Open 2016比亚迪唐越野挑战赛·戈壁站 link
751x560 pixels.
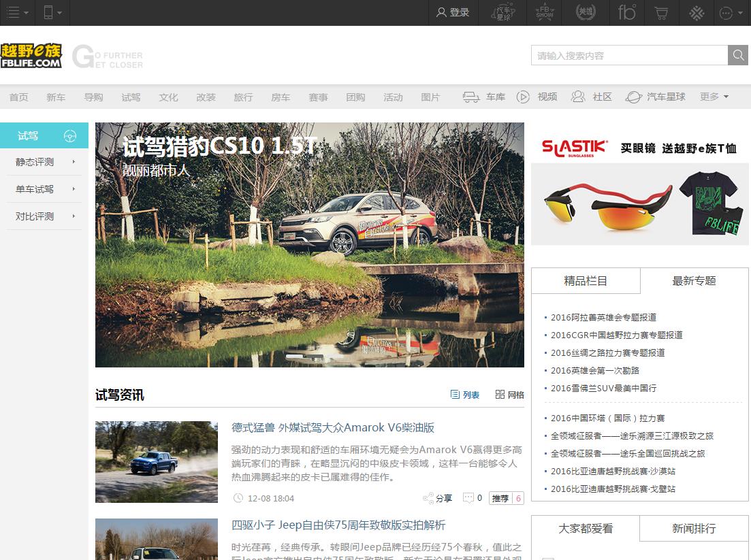tap(613, 489)
